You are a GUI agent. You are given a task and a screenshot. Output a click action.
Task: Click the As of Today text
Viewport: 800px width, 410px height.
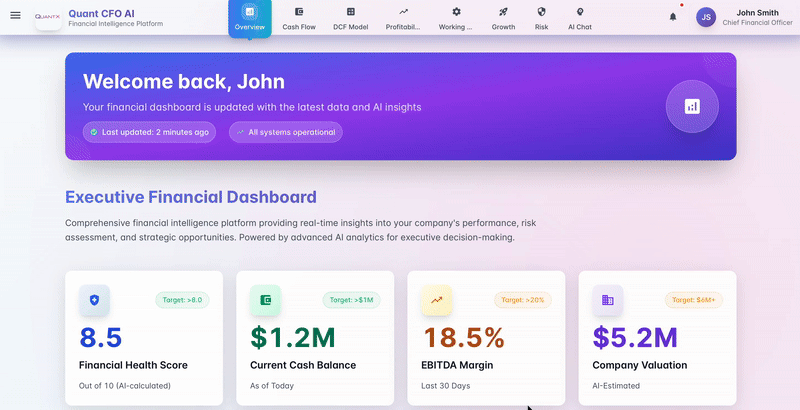(x=272, y=386)
